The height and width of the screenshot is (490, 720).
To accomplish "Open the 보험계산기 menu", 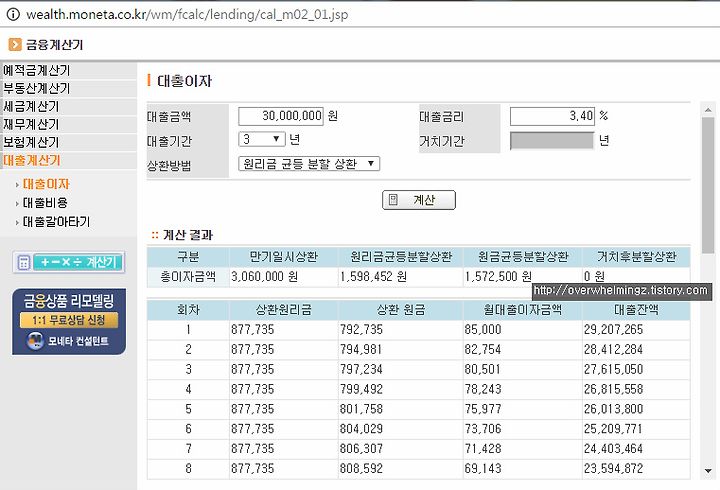I will pyautogui.click(x=31, y=142).
